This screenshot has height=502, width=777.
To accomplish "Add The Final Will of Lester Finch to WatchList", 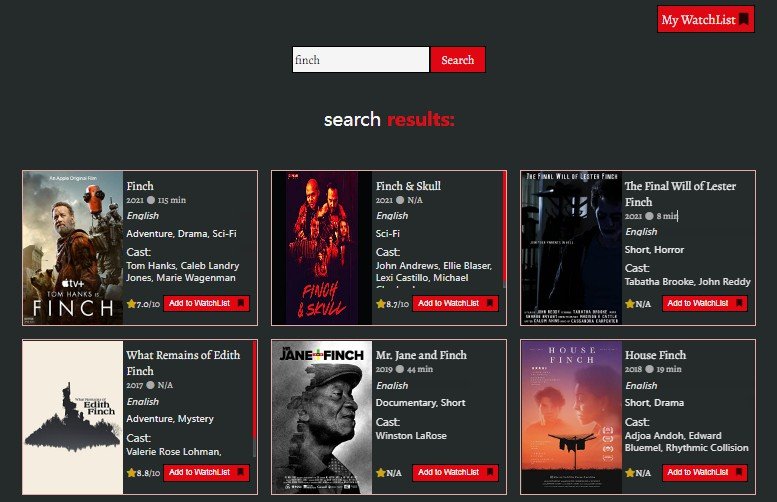I will pyautogui.click(x=705, y=303).
